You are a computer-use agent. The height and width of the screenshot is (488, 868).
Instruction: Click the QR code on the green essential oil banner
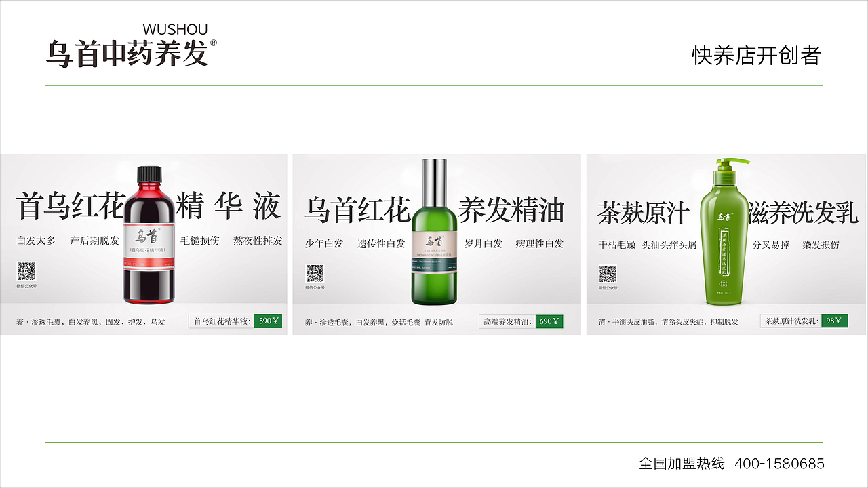315,273
